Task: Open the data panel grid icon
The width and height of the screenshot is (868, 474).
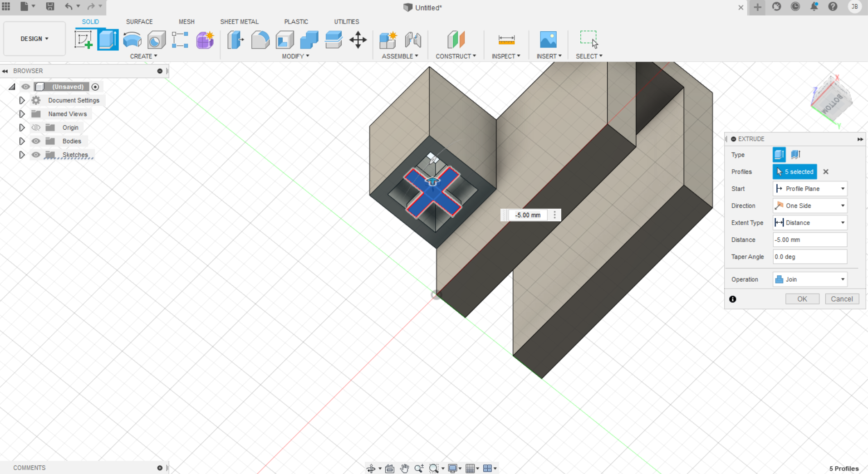Action: (x=6, y=6)
